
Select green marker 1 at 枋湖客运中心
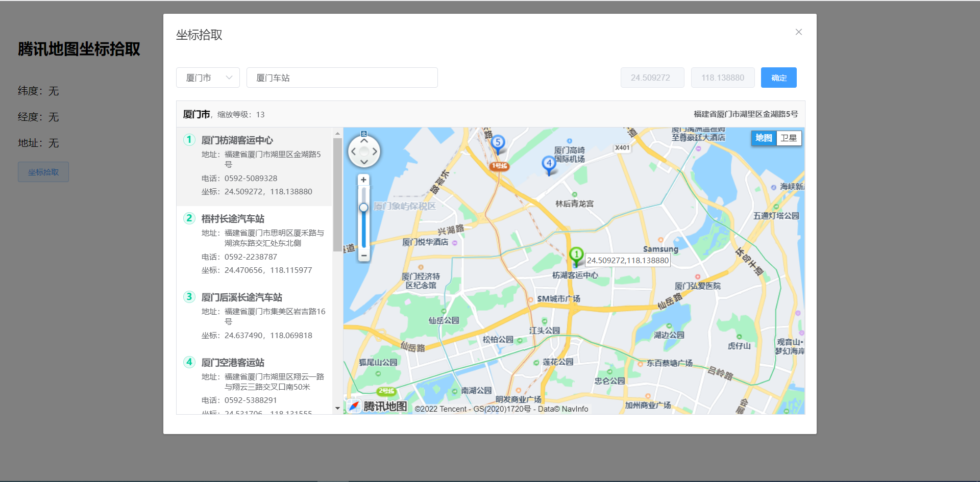576,253
